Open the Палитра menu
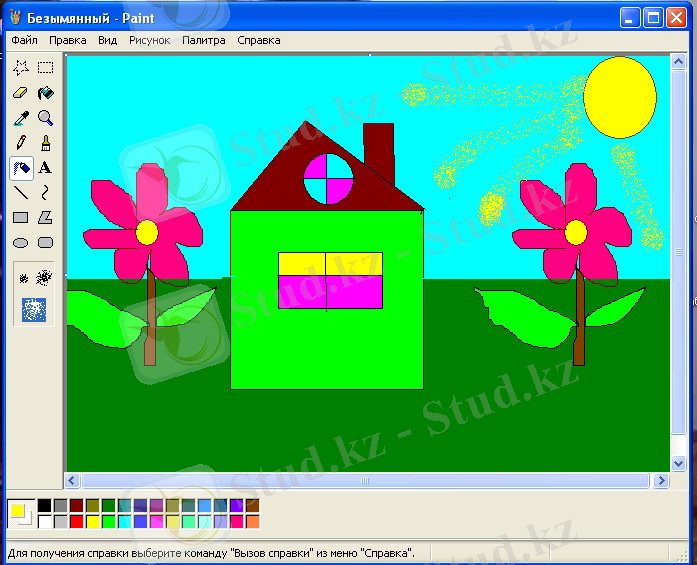The height and width of the screenshot is (565, 697). (x=203, y=40)
